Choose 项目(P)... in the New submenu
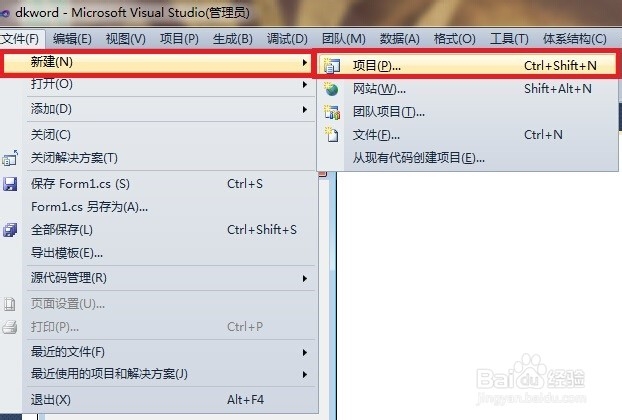 (466, 65)
